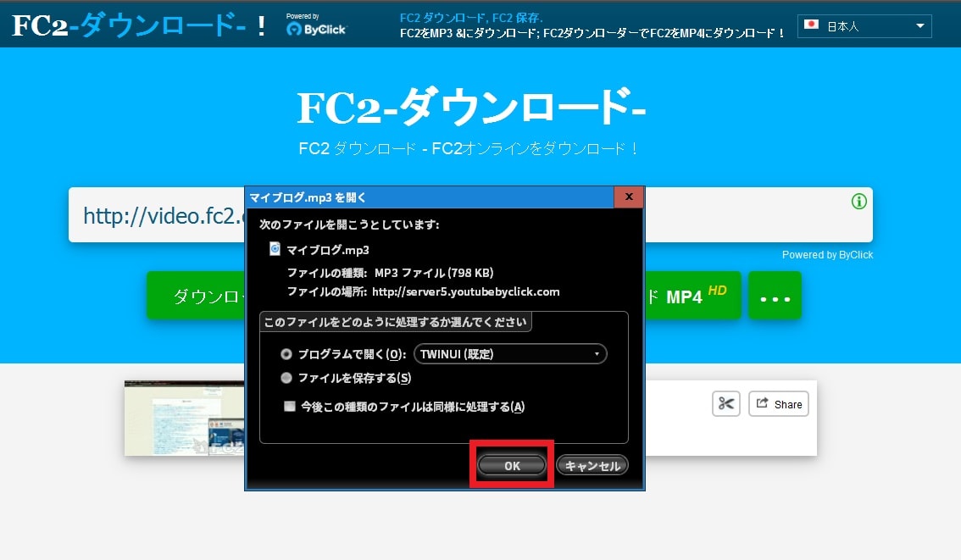Viewport: 961px width, 560px height.
Task: Click the Powered by ByClick link under URL field
Action: point(827,255)
